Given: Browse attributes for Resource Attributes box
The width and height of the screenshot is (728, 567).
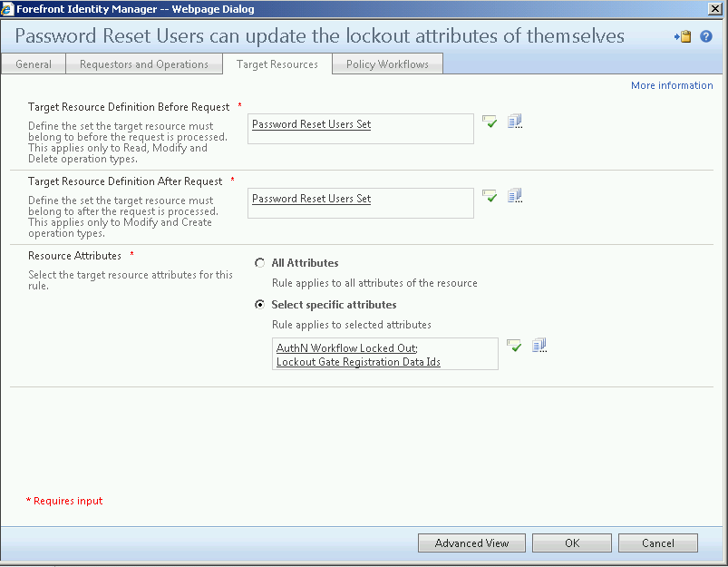Looking at the screenshot, I should point(539,346).
